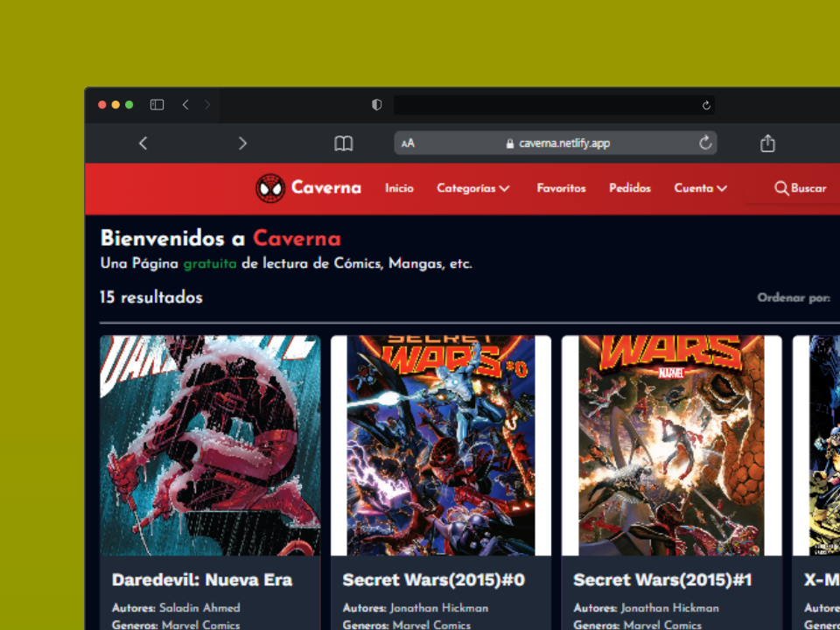Screen dimensions: 840x630
Task: Click the share icon in the toolbar
Action: pos(767,143)
